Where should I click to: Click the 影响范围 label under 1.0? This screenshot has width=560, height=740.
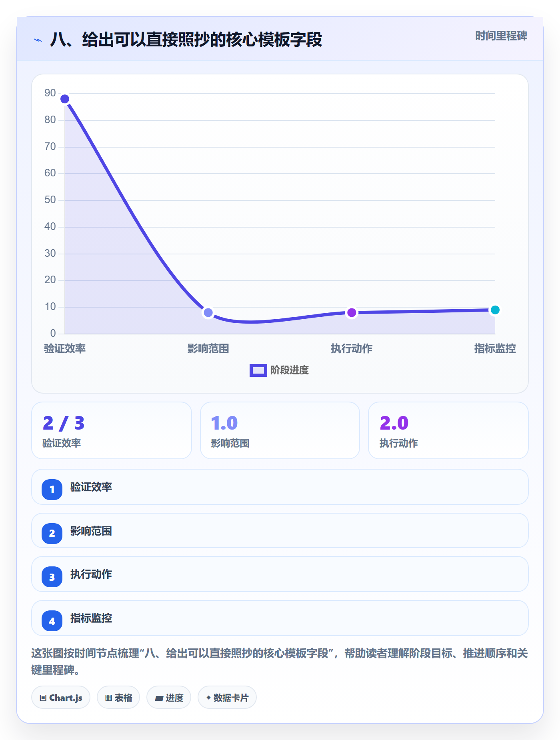click(230, 443)
